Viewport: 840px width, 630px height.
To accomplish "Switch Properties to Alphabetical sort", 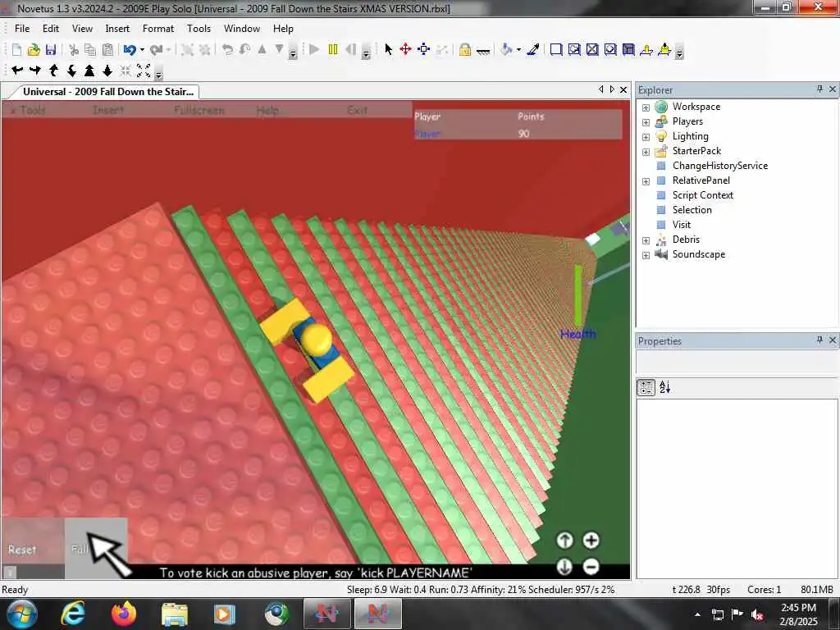I will (x=664, y=387).
